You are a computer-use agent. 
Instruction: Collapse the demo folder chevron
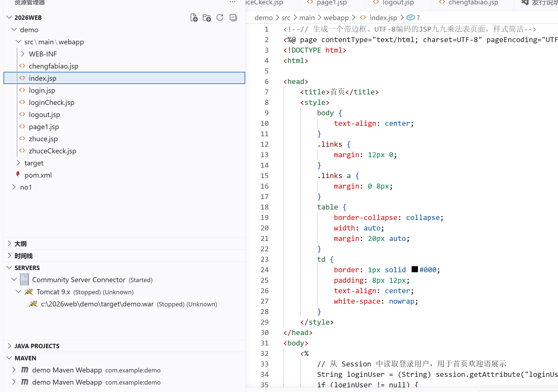[14, 29]
